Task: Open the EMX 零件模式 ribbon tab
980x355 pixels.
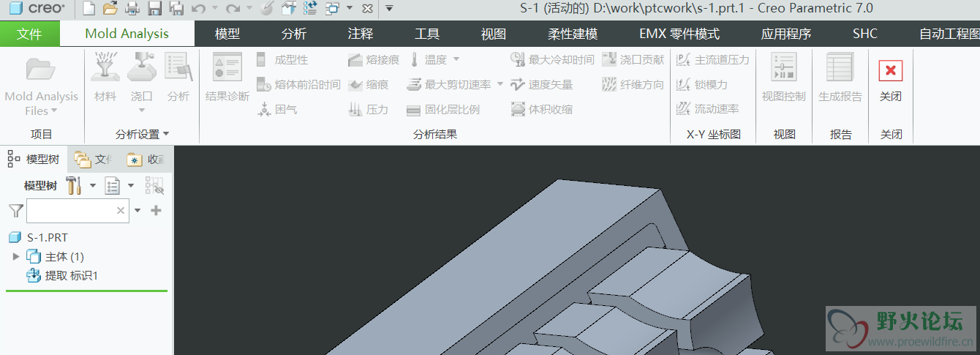Action: pyautogui.click(x=679, y=34)
